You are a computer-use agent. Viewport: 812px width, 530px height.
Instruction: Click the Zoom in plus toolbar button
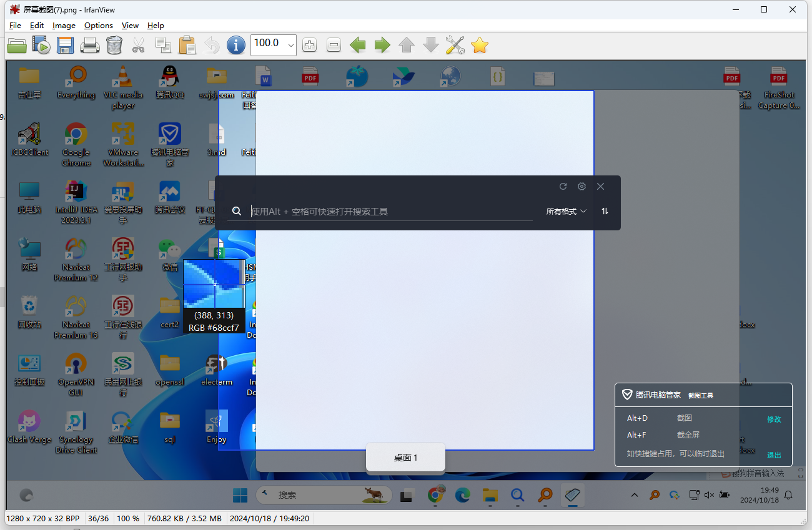[309, 45]
